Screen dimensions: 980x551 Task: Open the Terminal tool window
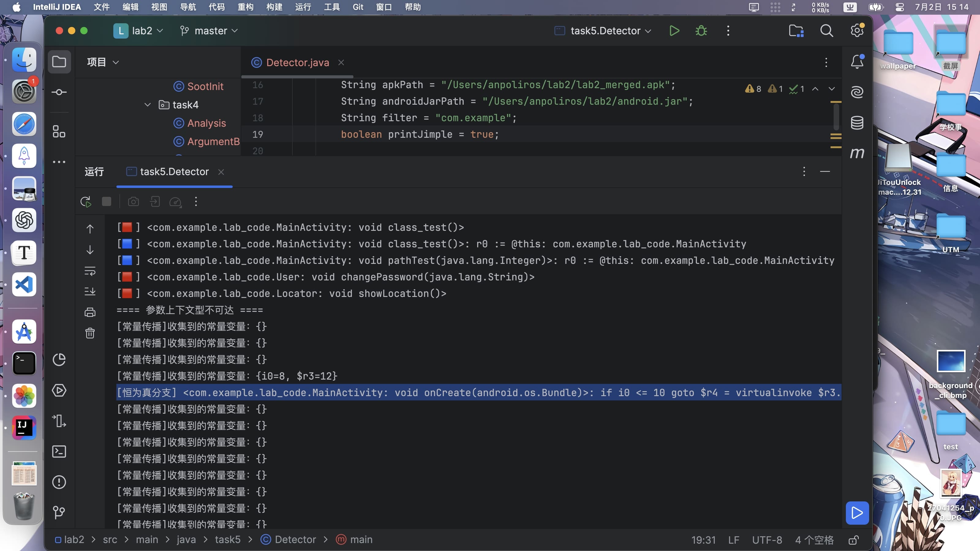point(59,452)
